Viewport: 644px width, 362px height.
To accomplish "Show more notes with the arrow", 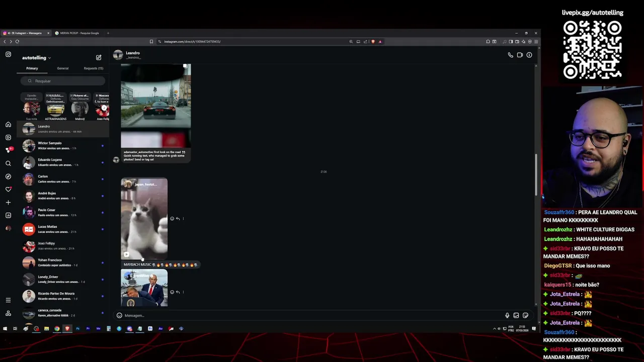I will [104, 108].
